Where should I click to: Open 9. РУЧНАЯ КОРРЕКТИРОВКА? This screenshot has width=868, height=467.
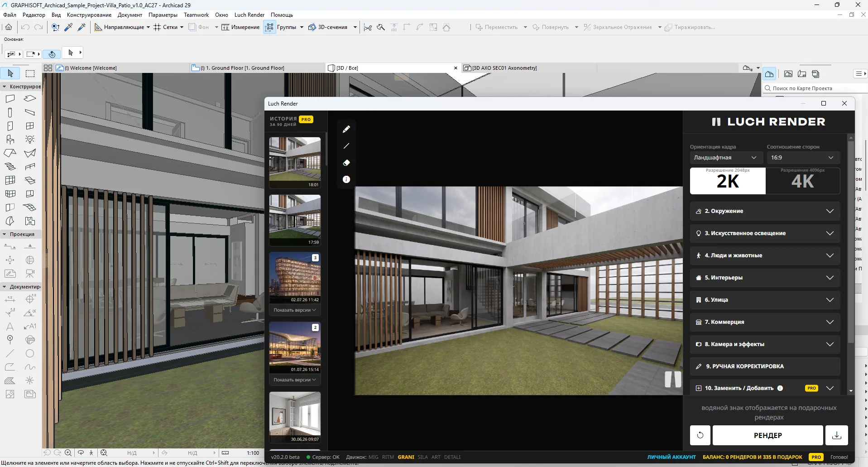coord(765,366)
